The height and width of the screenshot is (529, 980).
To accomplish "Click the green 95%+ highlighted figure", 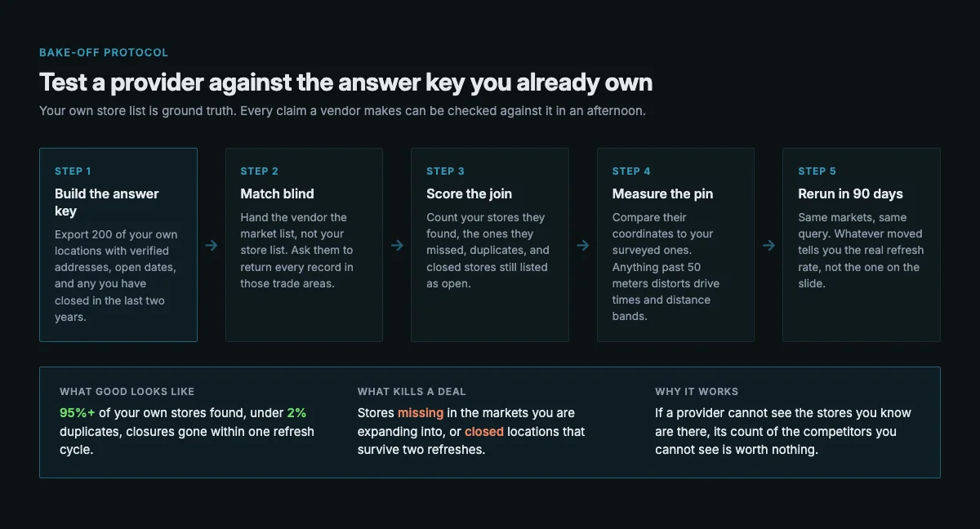I will pos(78,413).
